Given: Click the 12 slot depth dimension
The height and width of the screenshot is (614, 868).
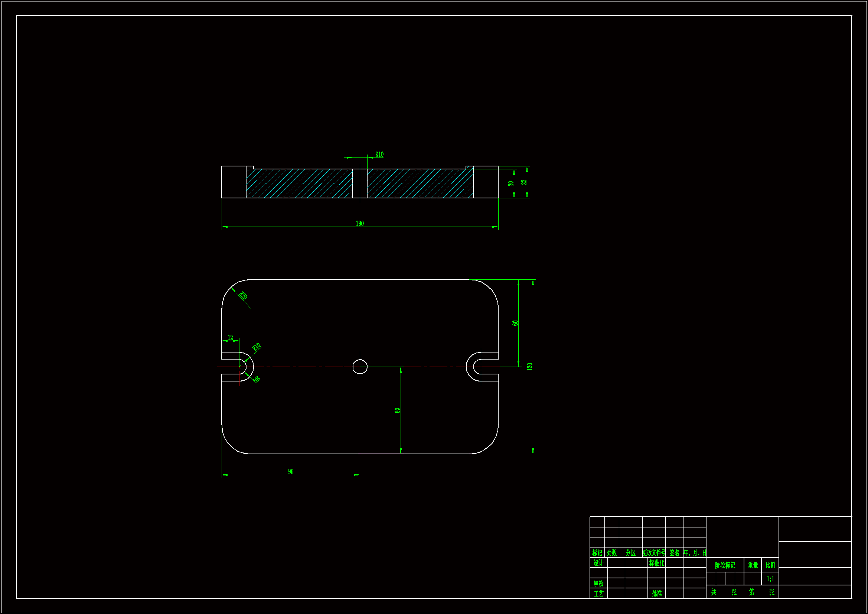Looking at the screenshot, I should pos(230,337).
